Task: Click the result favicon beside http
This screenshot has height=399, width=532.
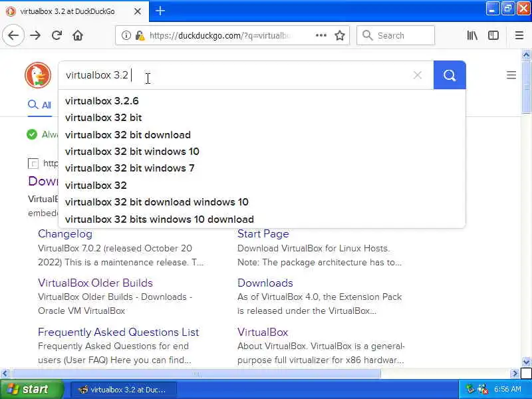Action: 33,164
